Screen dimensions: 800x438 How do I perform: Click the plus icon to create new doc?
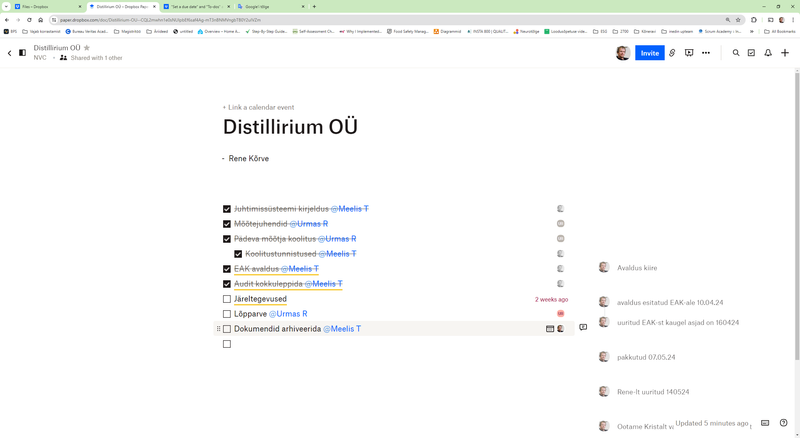point(785,53)
